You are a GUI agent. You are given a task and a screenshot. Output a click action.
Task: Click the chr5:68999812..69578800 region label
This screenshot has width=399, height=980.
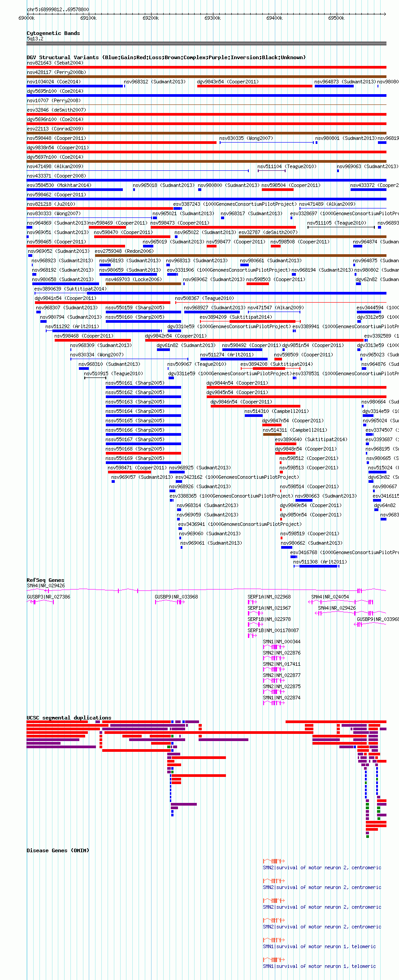(x=58, y=9)
